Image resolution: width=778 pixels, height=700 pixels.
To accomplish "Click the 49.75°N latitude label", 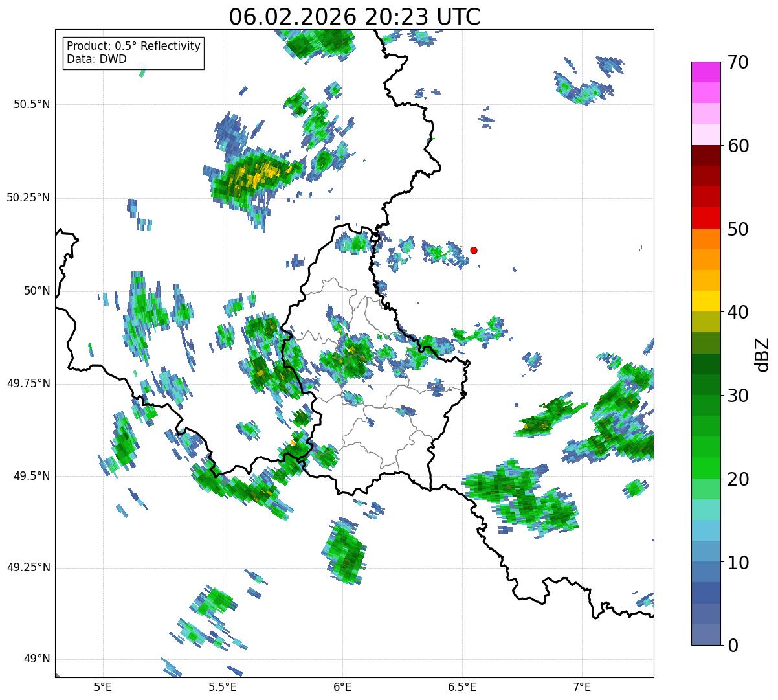I will coord(28,383).
